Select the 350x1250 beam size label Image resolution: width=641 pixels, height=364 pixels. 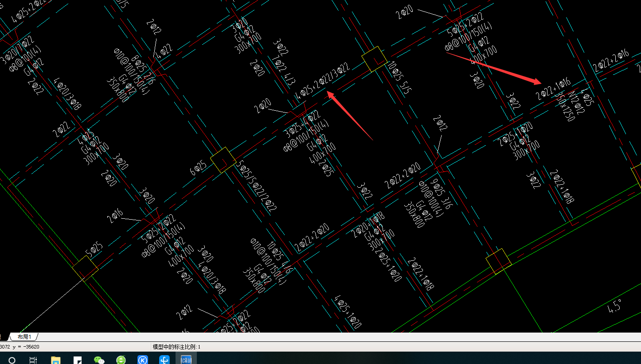[565, 107]
